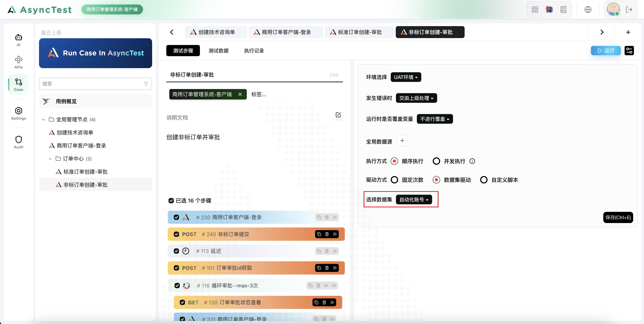Delete step # 240 非标订单提交 via trash icon
This screenshot has width=644, height=324.
pyautogui.click(x=327, y=234)
